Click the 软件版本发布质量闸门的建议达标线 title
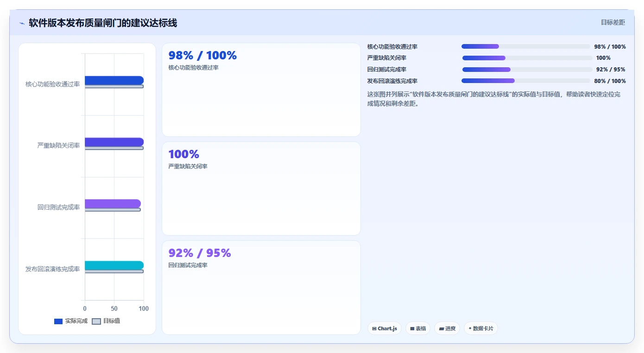Viewport: 644px width, 353px height. (103, 23)
